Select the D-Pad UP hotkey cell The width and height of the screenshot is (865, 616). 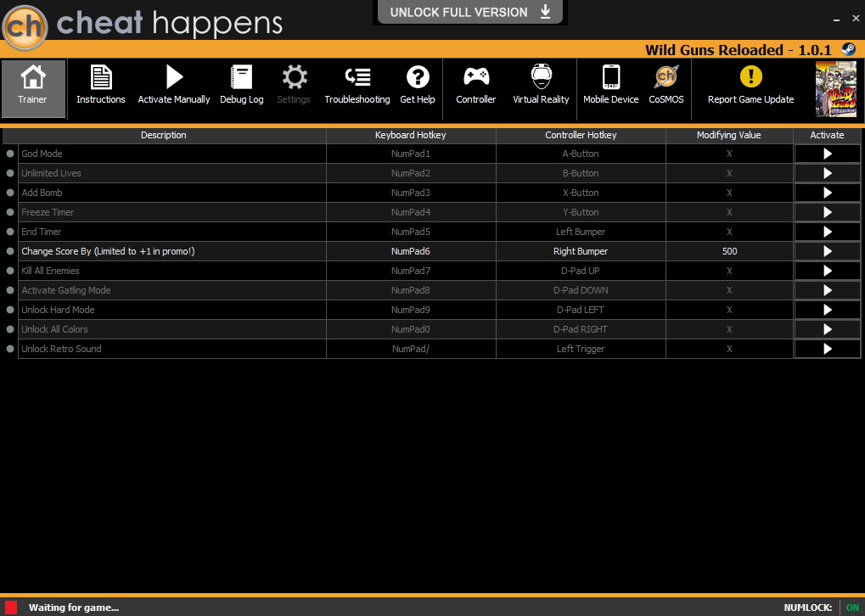coord(581,271)
